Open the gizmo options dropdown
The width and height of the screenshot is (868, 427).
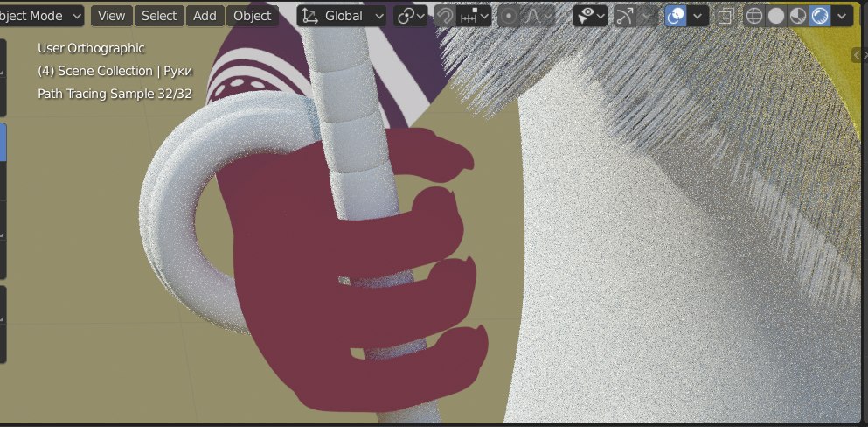coord(647,16)
